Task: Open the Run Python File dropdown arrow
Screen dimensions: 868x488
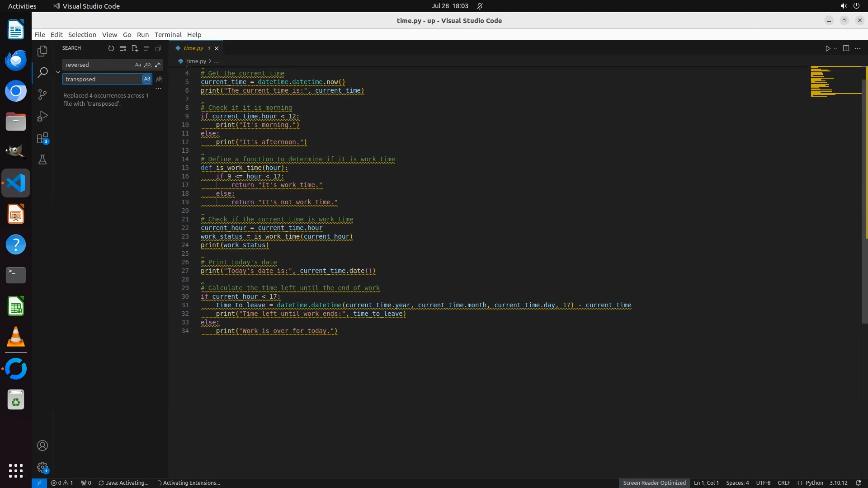Action: pos(835,48)
